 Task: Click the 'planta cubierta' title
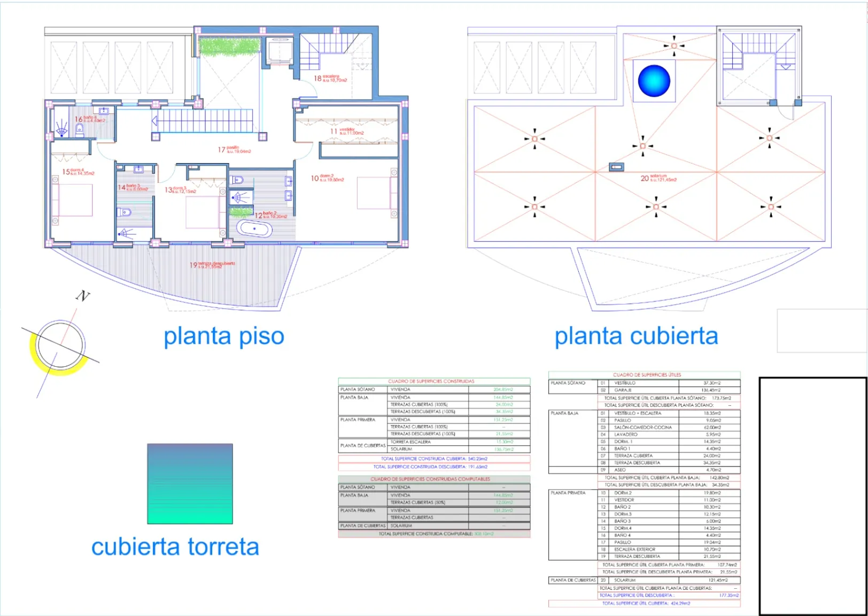coord(636,337)
